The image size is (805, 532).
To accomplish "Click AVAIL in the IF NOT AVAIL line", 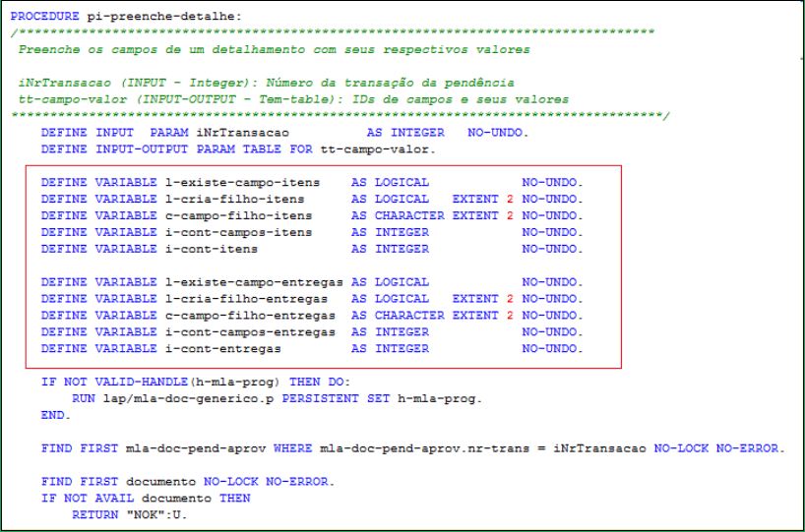I will coord(114,499).
